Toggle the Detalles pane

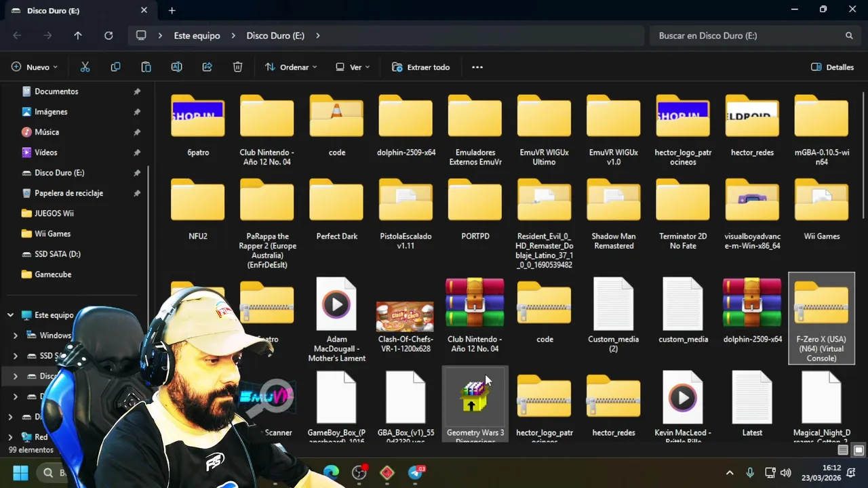pos(832,67)
